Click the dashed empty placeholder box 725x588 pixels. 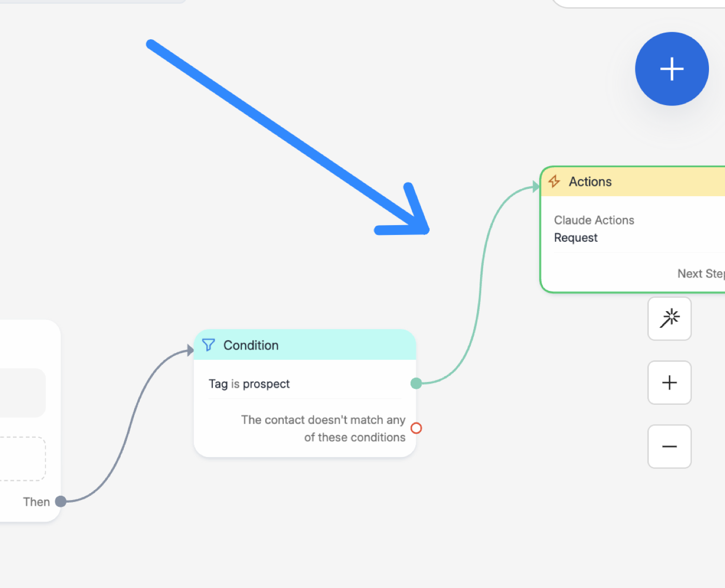[x=22, y=459]
